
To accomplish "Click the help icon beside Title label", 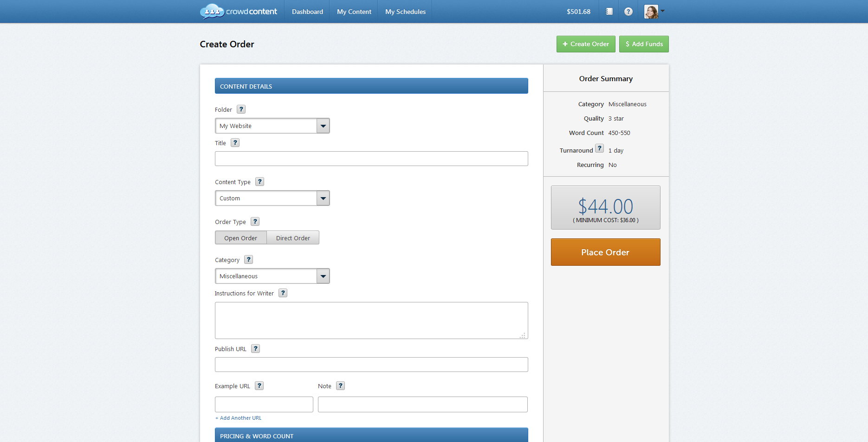I will point(235,143).
